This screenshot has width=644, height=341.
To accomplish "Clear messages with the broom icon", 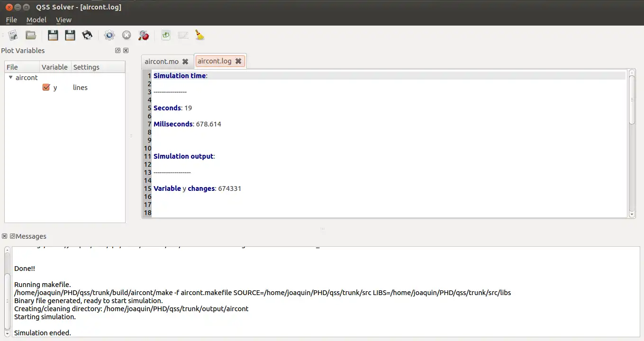I will pos(200,35).
